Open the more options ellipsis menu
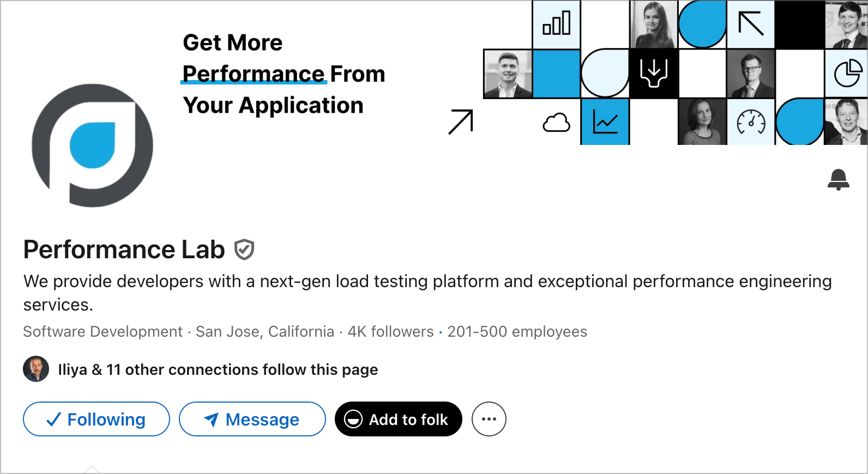The height and width of the screenshot is (474, 868). click(489, 419)
